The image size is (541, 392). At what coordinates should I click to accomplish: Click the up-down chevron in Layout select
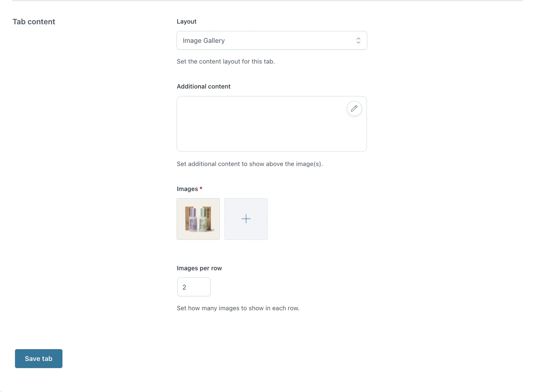[x=358, y=41]
